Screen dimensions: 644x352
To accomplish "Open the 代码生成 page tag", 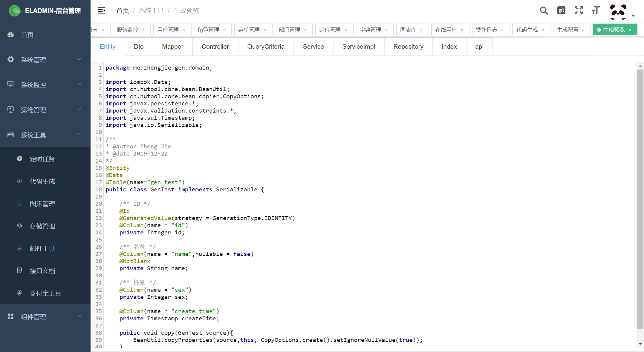I will (527, 30).
